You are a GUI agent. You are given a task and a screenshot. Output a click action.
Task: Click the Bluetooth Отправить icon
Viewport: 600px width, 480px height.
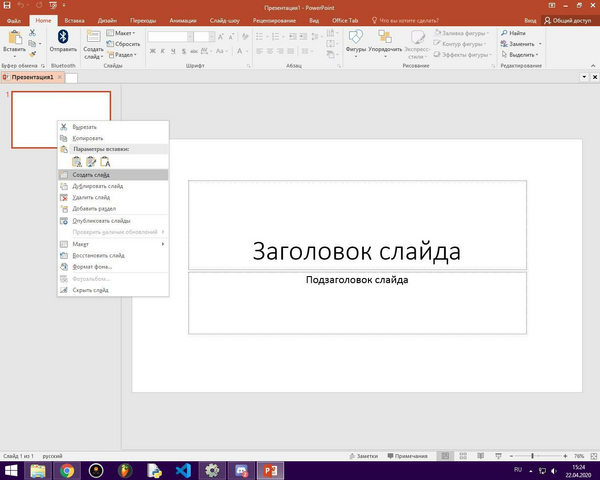click(63, 37)
